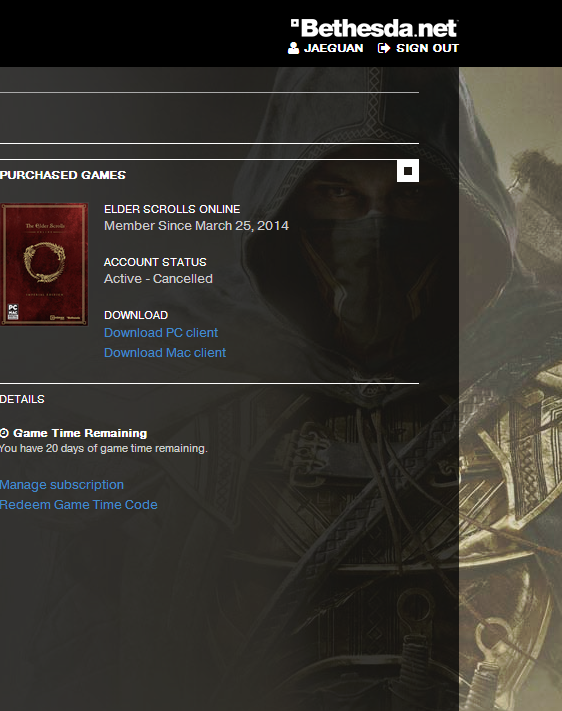The image size is (562, 711).
Task: Click the clock icon beside Game Time Remaining
Action: coord(5,433)
